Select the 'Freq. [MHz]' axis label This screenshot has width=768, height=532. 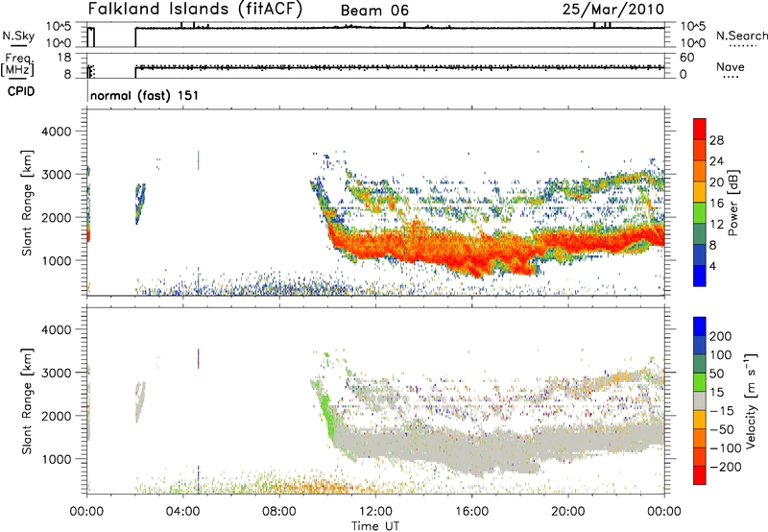[x=18, y=65]
